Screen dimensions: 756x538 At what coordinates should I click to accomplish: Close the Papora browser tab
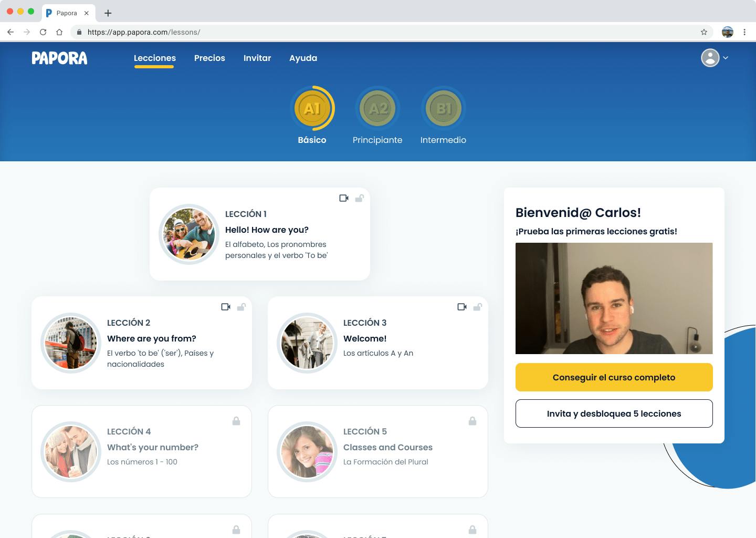[x=87, y=13]
